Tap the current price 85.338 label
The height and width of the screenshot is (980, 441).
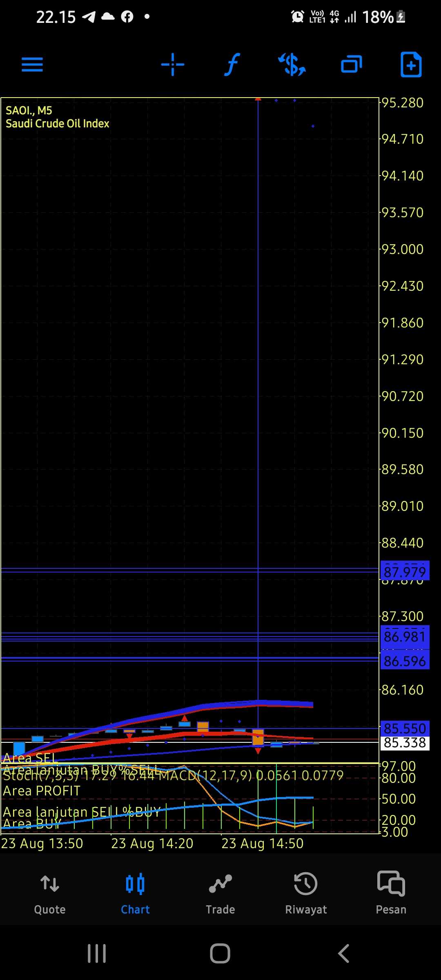404,743
